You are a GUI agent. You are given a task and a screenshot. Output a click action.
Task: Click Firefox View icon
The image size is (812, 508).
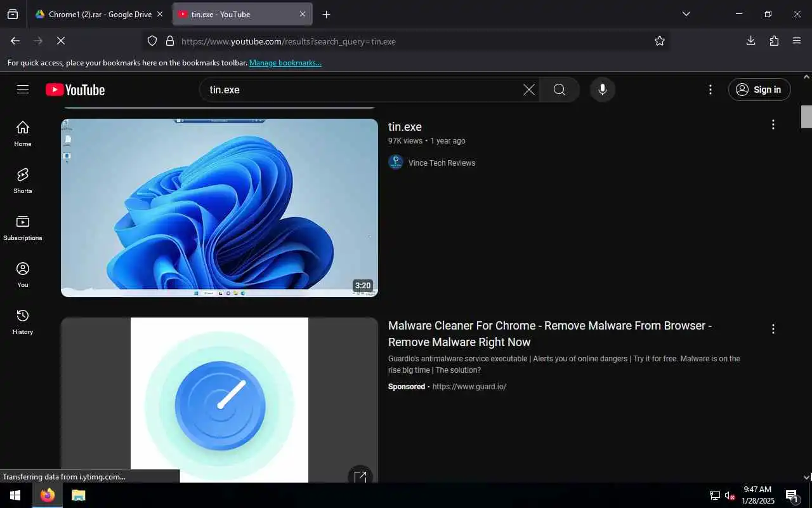point(13,14)
